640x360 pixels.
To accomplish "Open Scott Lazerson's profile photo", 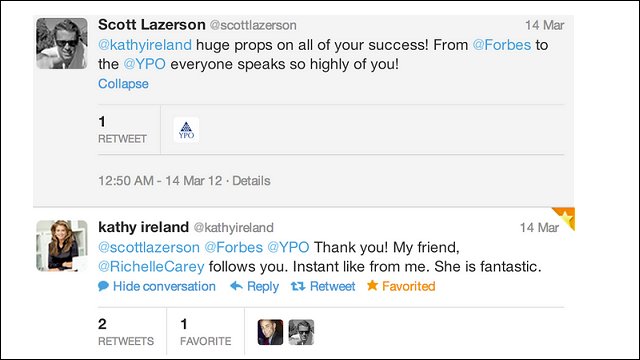I will (x=62, y=43).
